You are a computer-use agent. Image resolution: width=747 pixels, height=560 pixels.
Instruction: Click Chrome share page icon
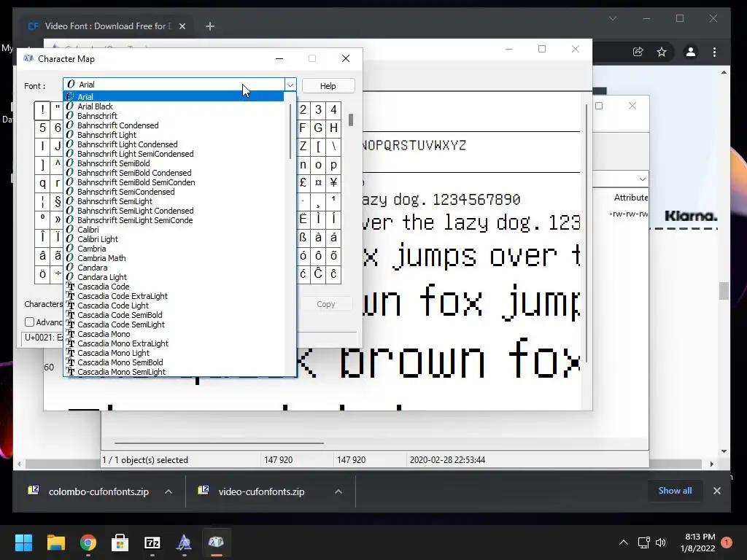point(638,52)
